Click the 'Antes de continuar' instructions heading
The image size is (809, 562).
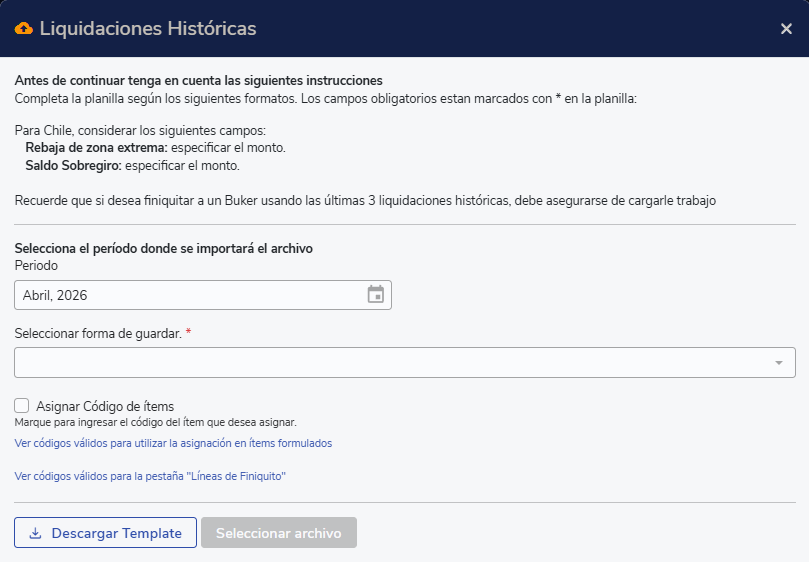click(198, 80)
